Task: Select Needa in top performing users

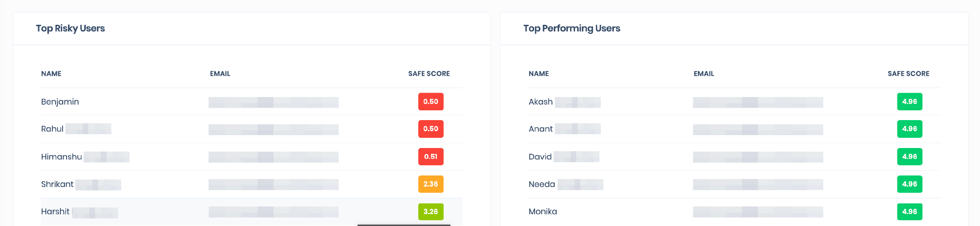Action: 542,184
